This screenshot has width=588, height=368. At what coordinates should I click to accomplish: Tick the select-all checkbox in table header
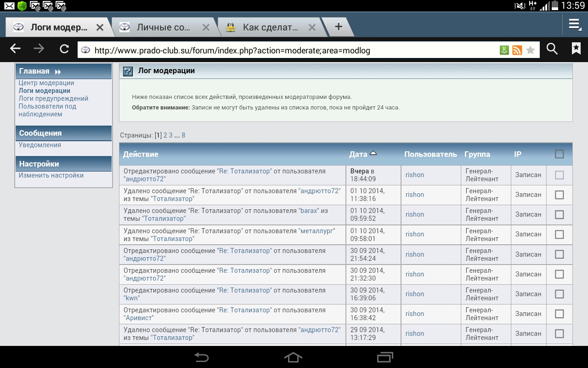pos(559,154)
